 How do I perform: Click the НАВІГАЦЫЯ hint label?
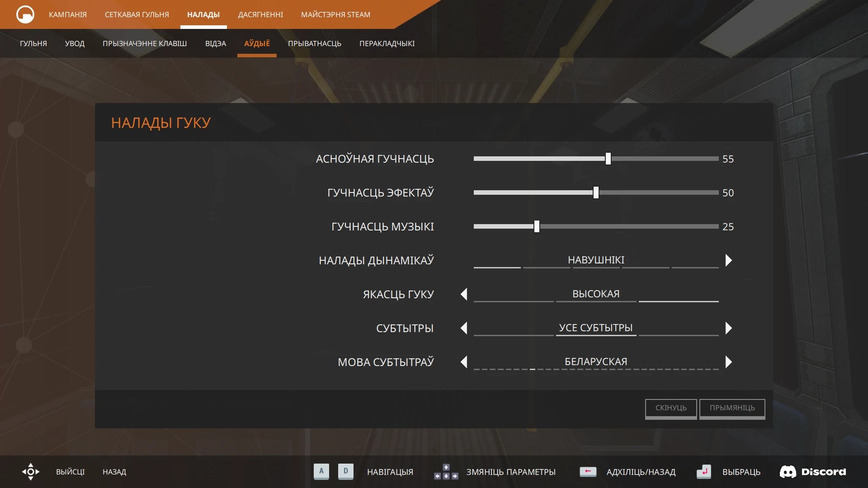pos(390,472)
